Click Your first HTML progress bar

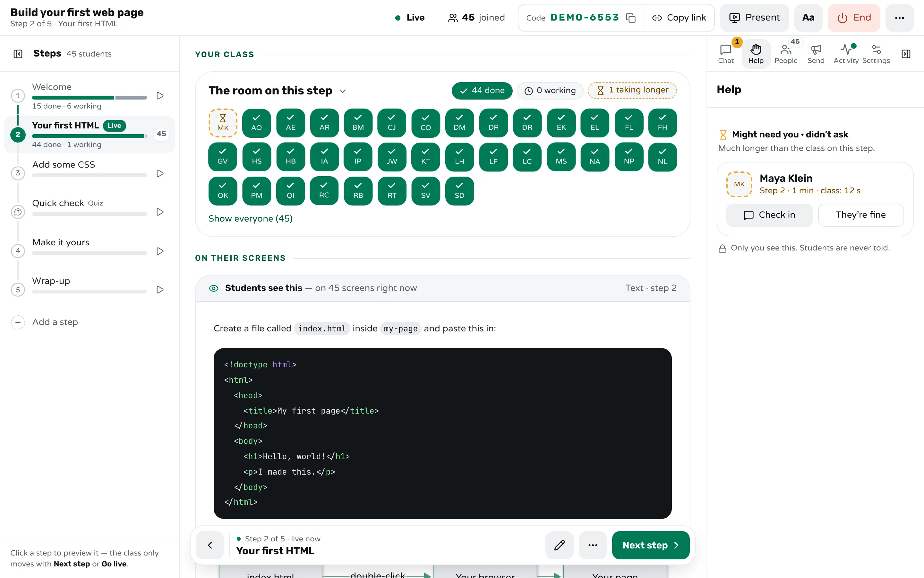(89, 136)
